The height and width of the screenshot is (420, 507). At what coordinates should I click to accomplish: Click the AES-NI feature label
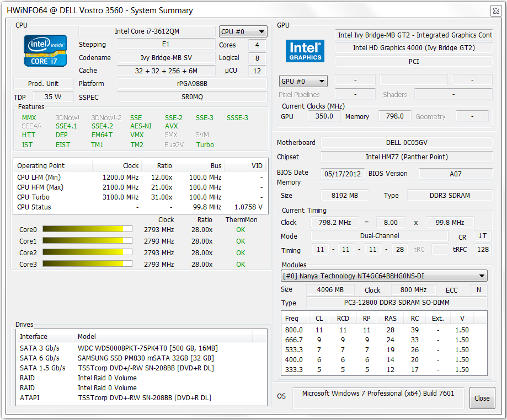point(141,126)
